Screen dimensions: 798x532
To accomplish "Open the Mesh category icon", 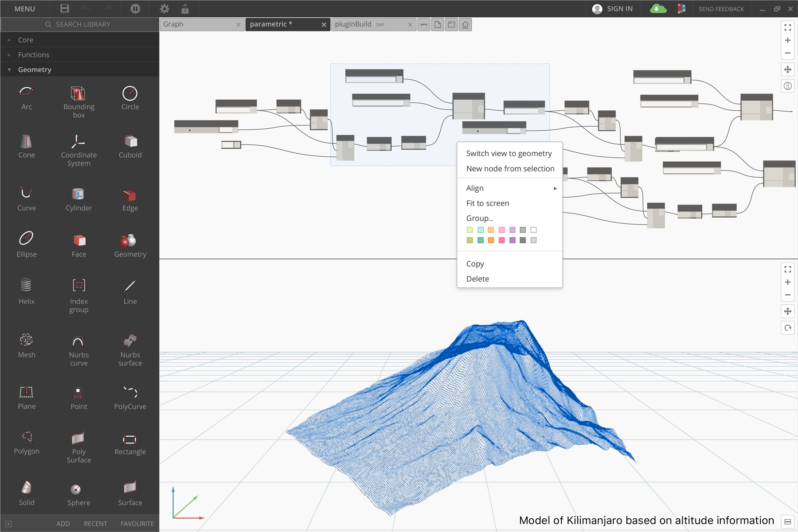I will pos(26,340).
